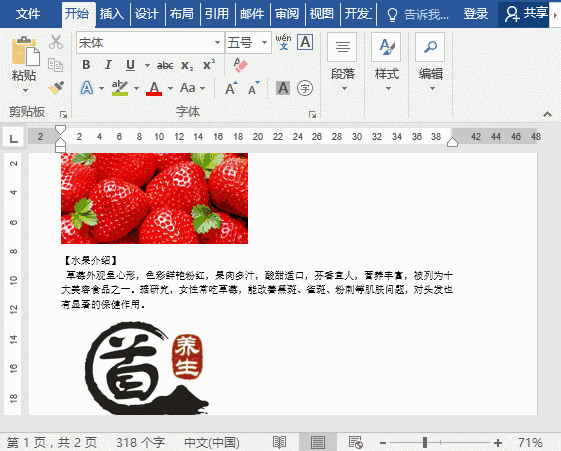Click the 共享 share button

pyautogui.click(x=526, y=14)
